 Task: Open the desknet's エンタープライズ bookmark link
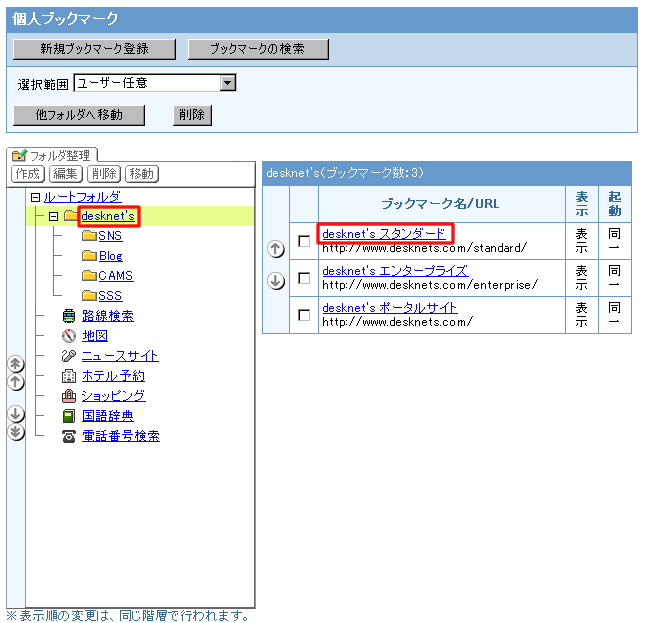coord(394,271)
